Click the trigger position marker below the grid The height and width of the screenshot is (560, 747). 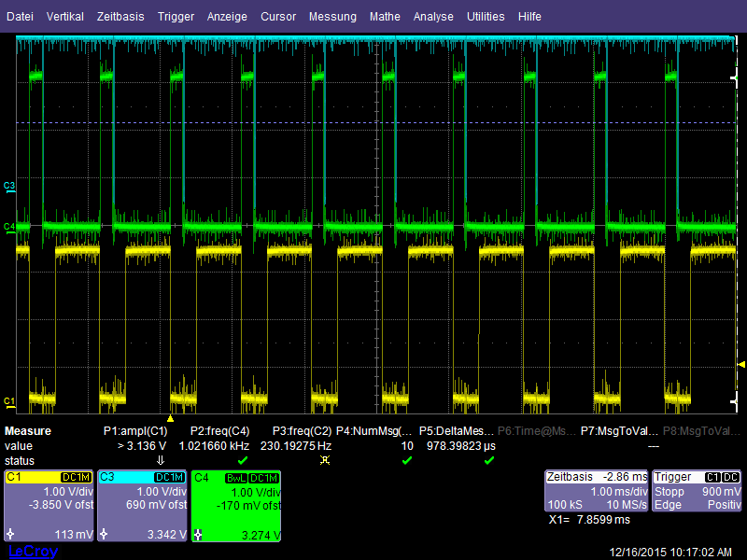click(x=171, y=419)
